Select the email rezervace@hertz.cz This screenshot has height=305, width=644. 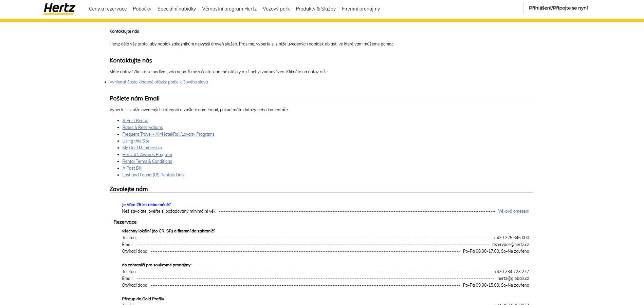[510, 244]
